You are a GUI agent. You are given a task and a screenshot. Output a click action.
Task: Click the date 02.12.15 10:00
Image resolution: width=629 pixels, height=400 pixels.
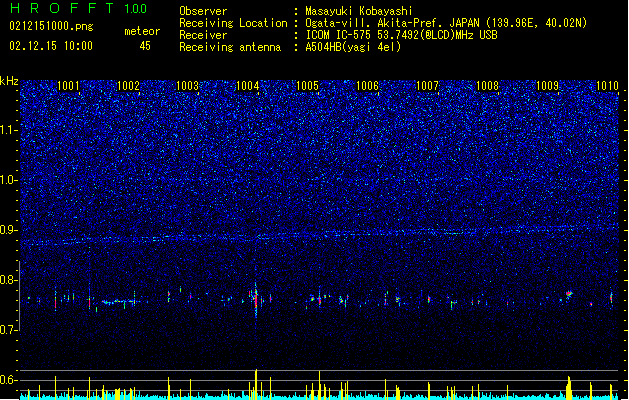click(x=51, y=45)
